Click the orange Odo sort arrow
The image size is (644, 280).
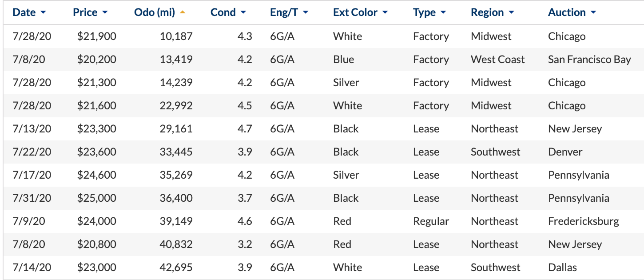pos(183,12)
